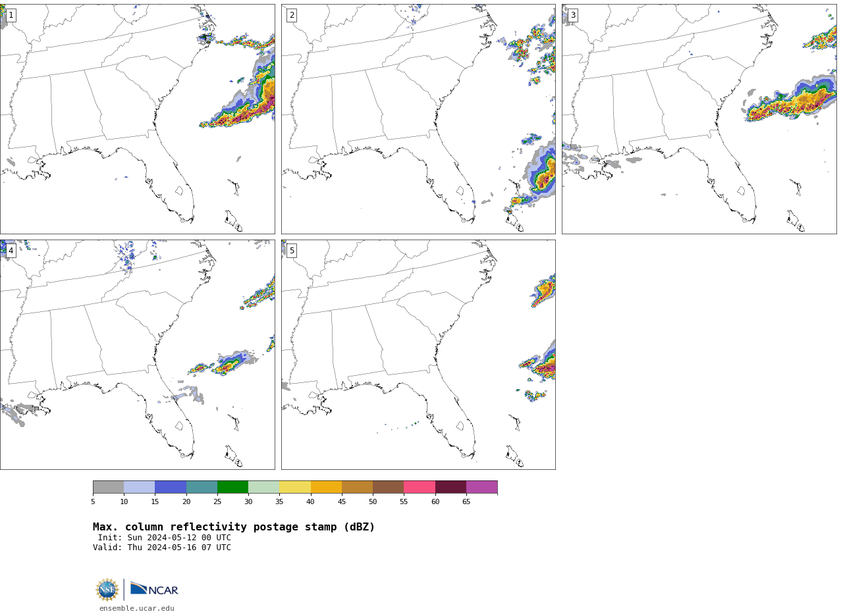
Task: Click the panel number label '1'
Action: click(11, 15)
